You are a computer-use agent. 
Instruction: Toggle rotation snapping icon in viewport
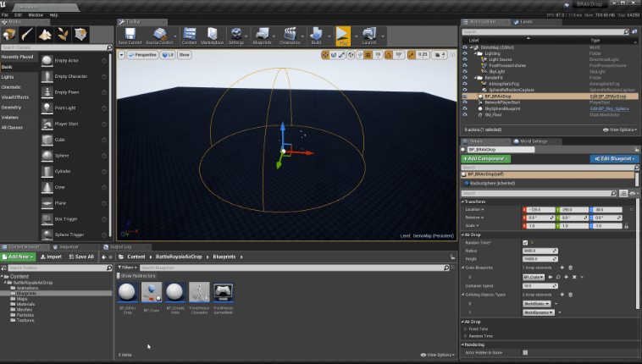tap(389, 55)
